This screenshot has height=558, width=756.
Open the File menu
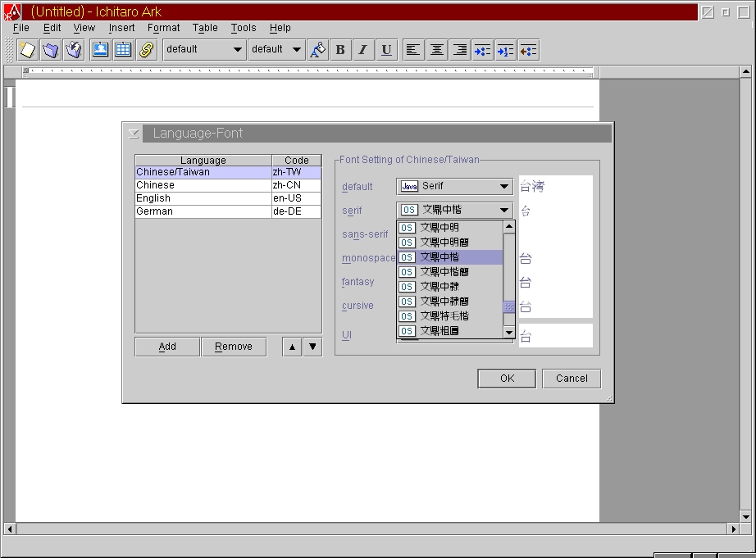21,28
